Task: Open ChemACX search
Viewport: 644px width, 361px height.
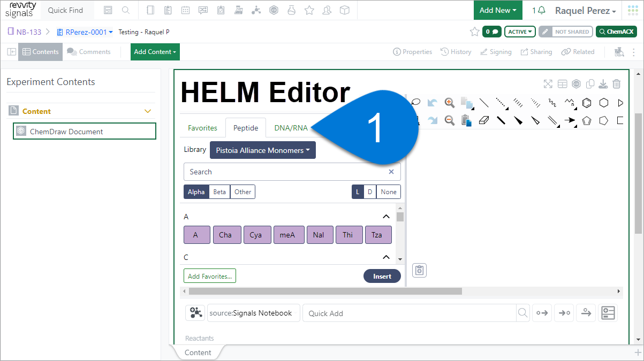Action: (616, 32)
